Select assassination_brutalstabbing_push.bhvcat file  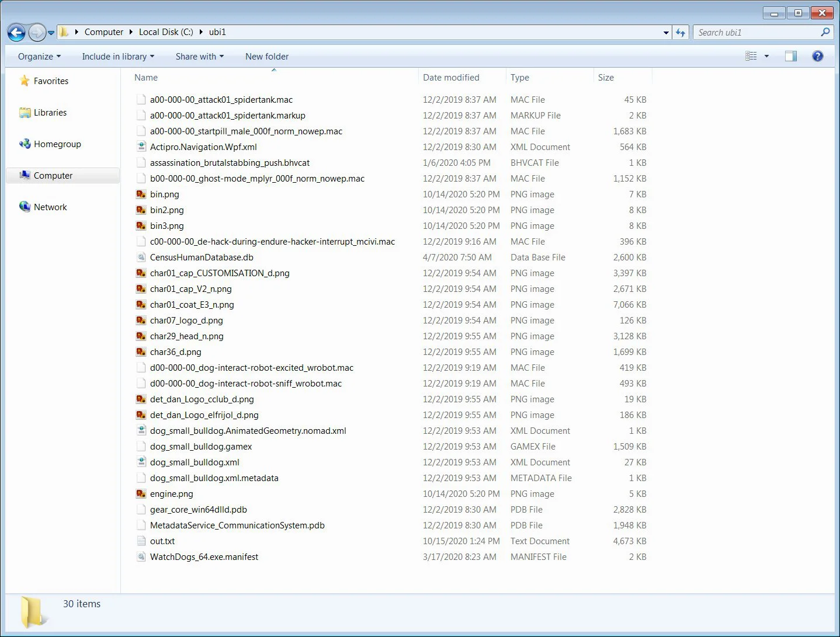click(x=230, y=163)
